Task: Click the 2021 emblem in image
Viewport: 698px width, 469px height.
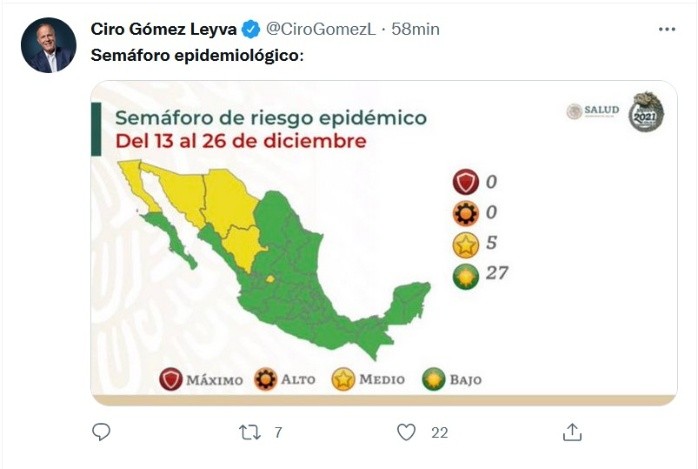Action: click(x=646, y=112)
